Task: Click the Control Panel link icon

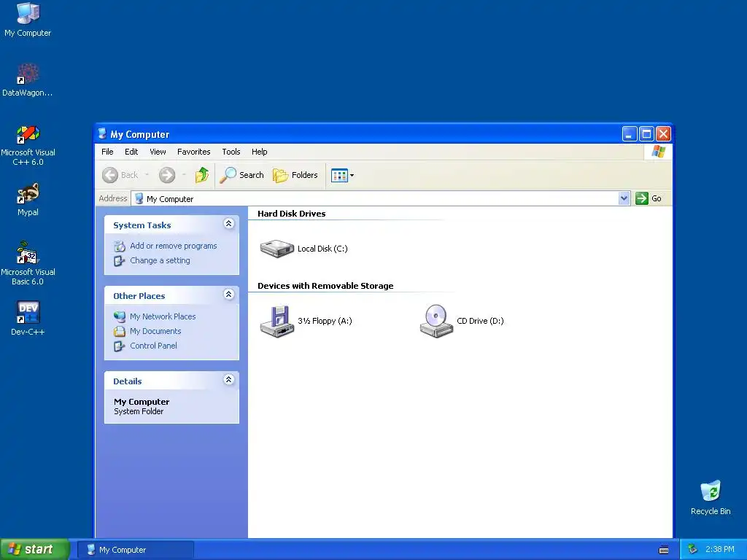Action: coord(119,346)
